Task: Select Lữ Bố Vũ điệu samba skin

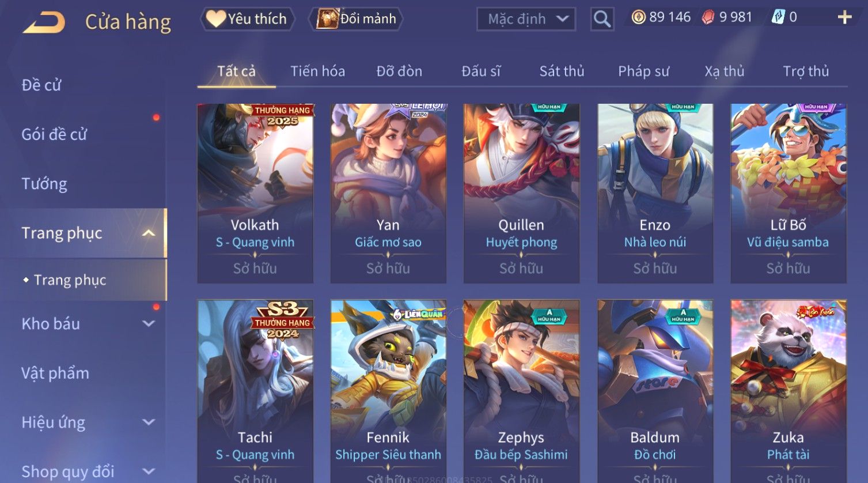Action: click(x=788, y=193)
